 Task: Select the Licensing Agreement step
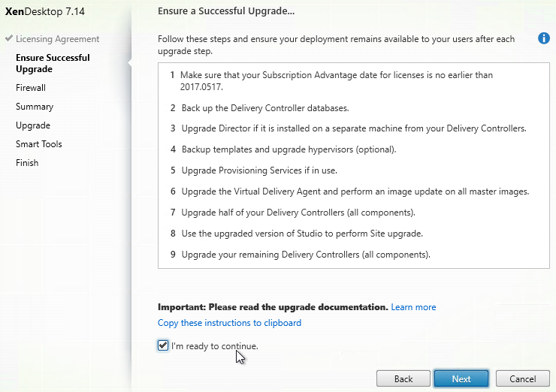click(57, 38)
